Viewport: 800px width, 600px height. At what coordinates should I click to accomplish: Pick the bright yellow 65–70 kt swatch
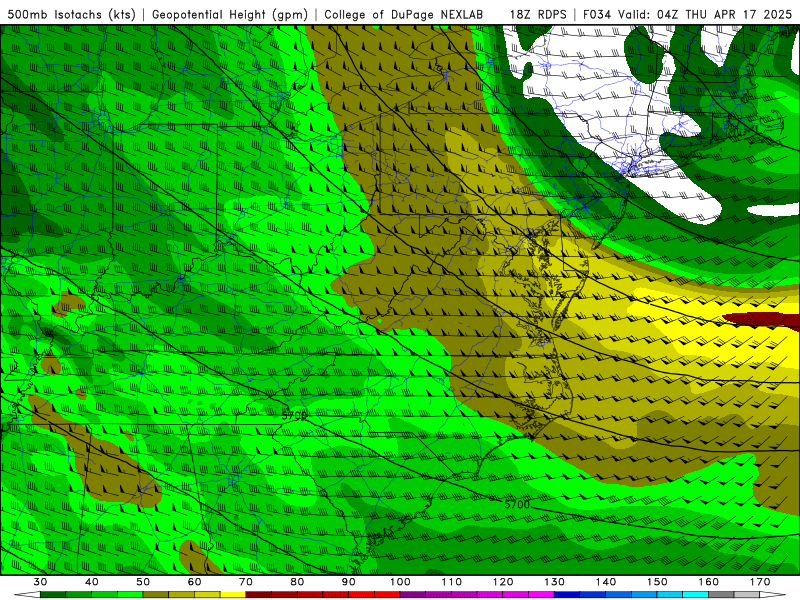[x=233, y=595]
